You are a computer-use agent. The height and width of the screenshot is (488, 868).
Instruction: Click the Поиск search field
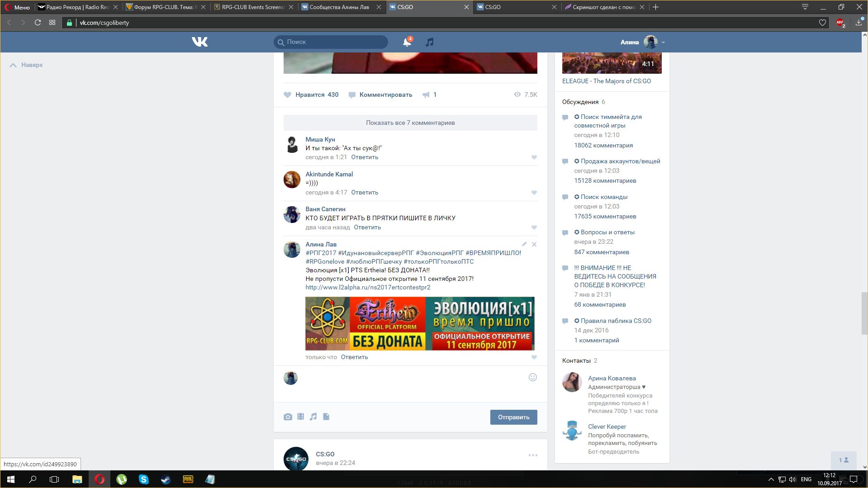click(331, 42)
